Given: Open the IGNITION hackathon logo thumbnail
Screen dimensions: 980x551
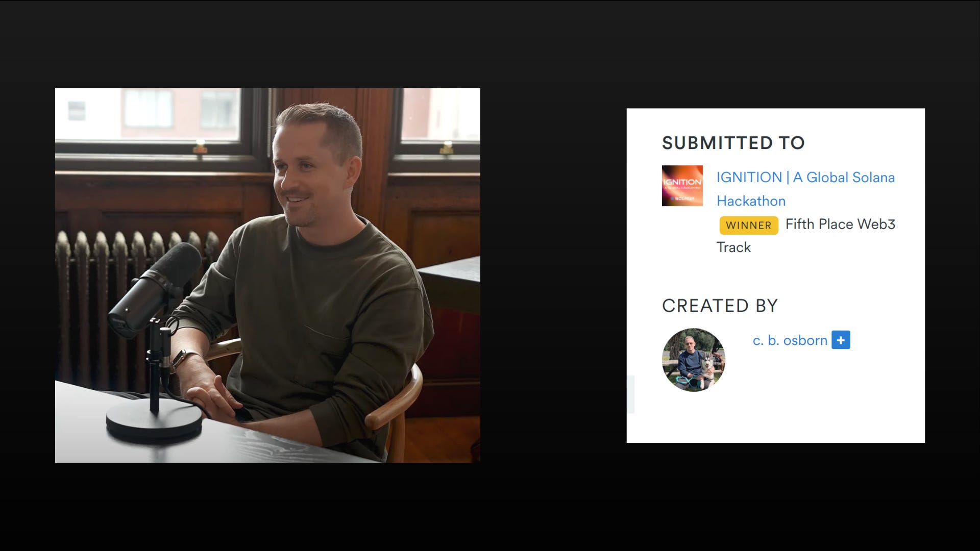Looking at the screenshot, I should [x=682, y=186].
